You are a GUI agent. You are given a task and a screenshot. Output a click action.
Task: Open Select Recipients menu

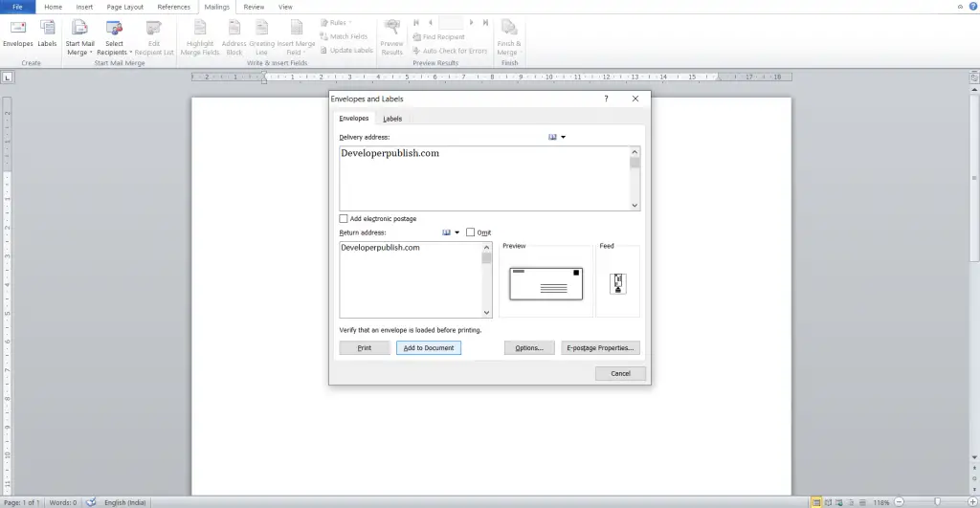(115, 37)
